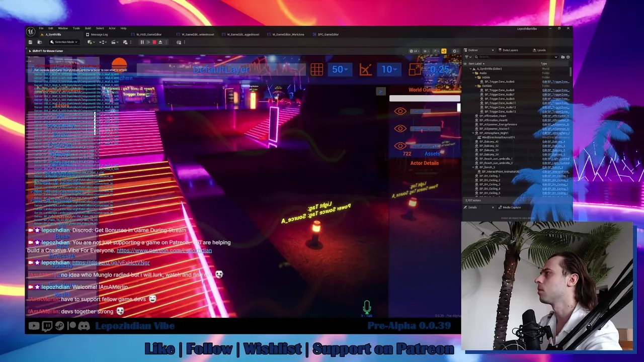Image resolution: width=644 pixels, height=362 pixels.
Task: Select BP_Beach_sun_umbrella_1 in Outliner
Action: [496, 159]
